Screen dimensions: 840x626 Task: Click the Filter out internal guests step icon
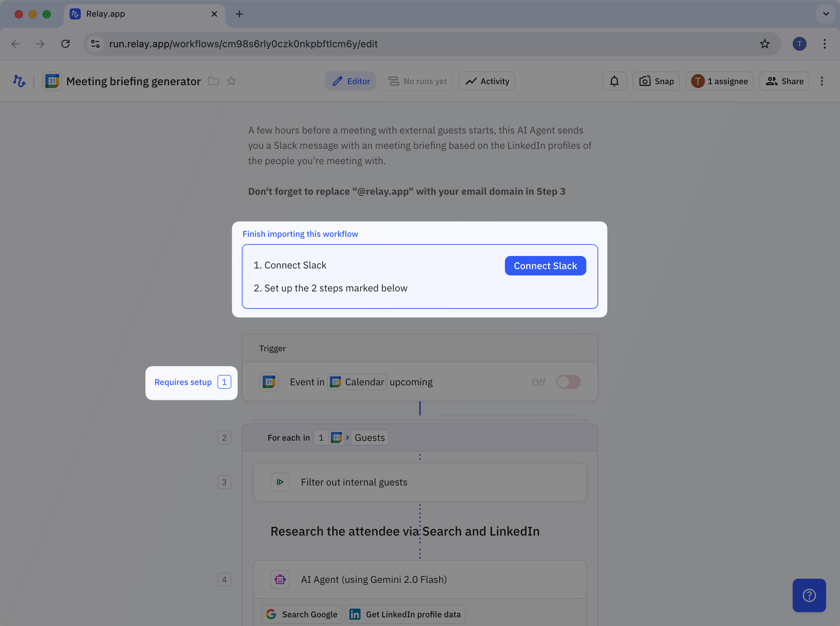[x=280, y=482]
